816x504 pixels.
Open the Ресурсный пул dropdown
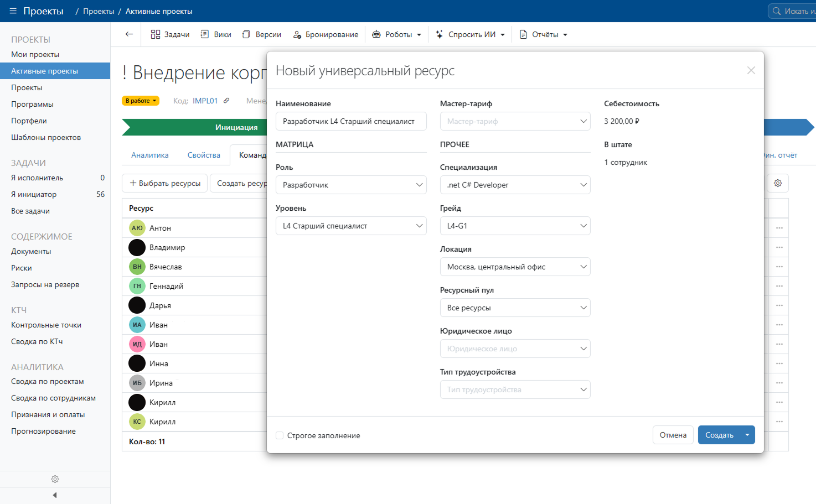coord(515,308)
